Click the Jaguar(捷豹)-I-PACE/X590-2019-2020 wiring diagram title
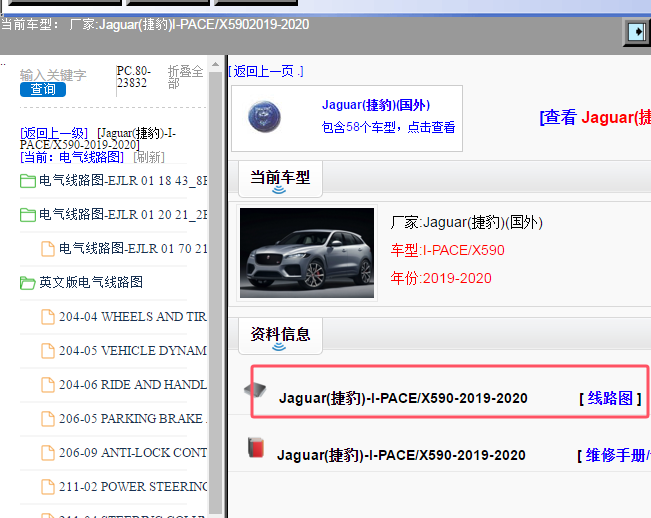The height and width of the screenshot is (518, 651). (x=403, y=398)
